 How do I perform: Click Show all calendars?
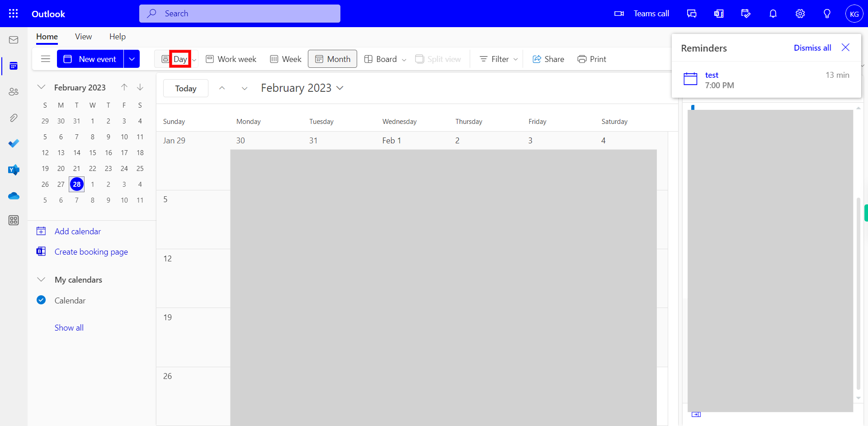(x=69, y=327)
